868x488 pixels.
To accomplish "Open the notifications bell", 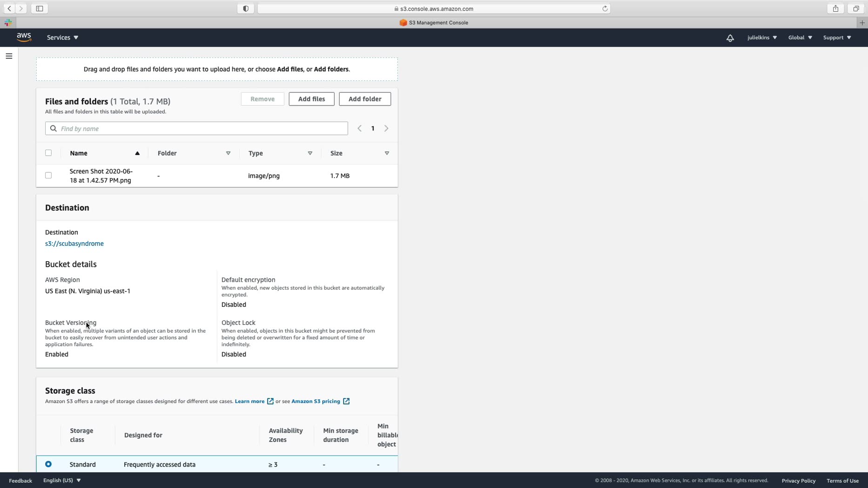I will click(730, 38).
